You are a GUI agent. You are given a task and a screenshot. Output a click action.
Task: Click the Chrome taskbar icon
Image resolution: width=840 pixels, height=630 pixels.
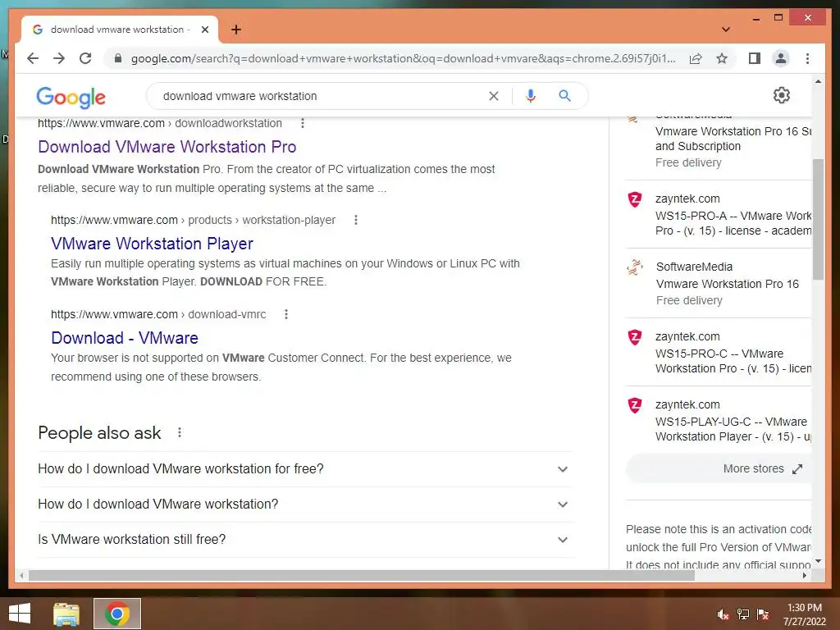[x=116, y=614]
